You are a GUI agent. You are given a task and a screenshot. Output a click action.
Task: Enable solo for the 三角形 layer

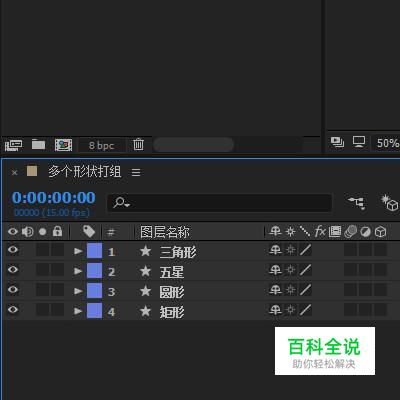[43, 250]
